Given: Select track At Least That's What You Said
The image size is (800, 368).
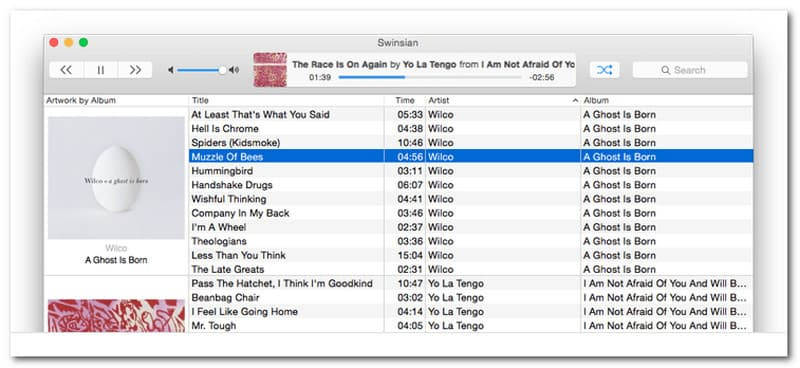Looking at the screenshot, I should tap(470, 115).
